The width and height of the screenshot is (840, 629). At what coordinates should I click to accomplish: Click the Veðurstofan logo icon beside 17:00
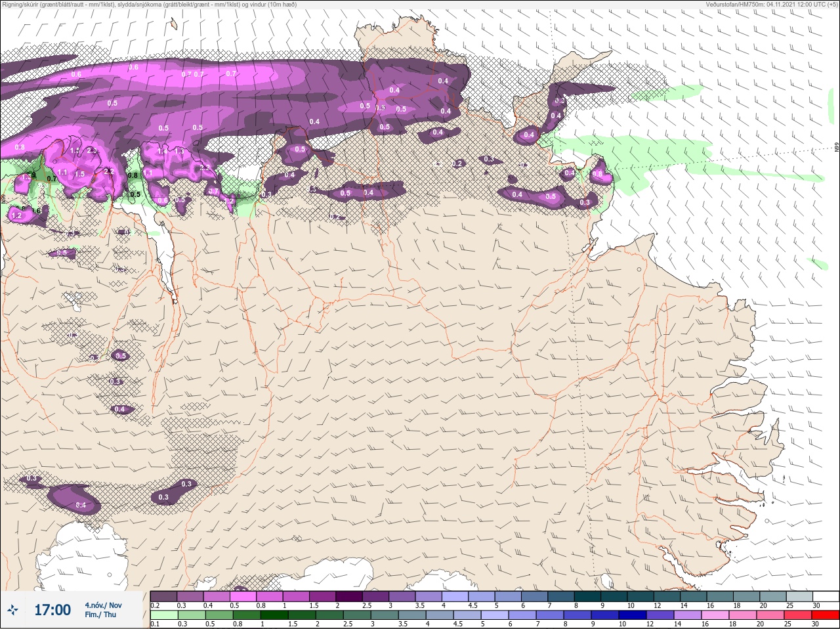point(14,610)
